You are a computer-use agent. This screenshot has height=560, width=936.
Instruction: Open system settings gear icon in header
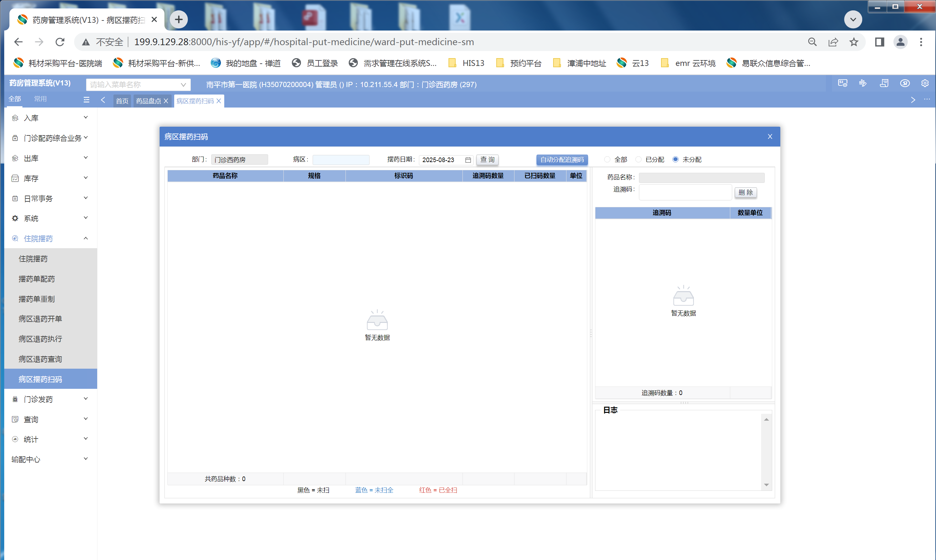coord(925,83)
